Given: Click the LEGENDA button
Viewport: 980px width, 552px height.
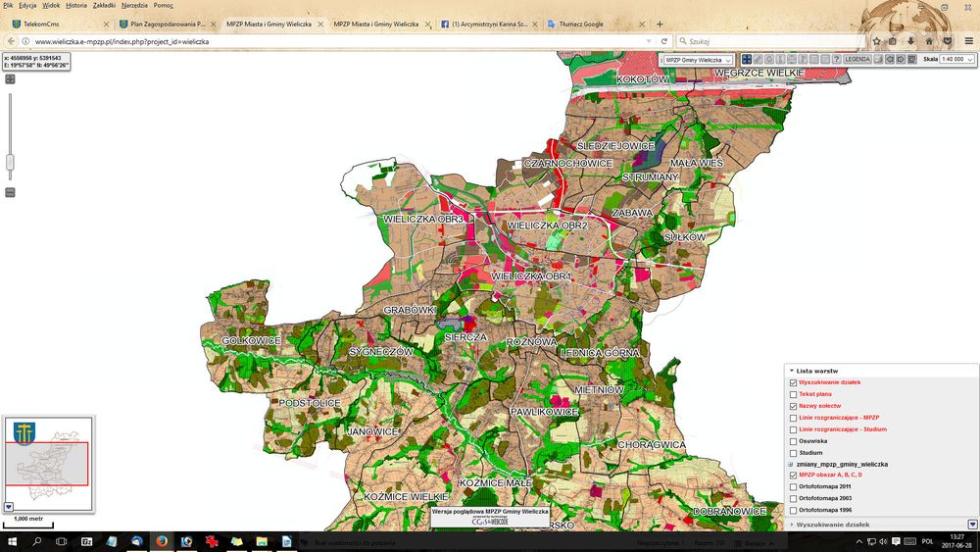Looking at the screenshot, I should [857, 59].
